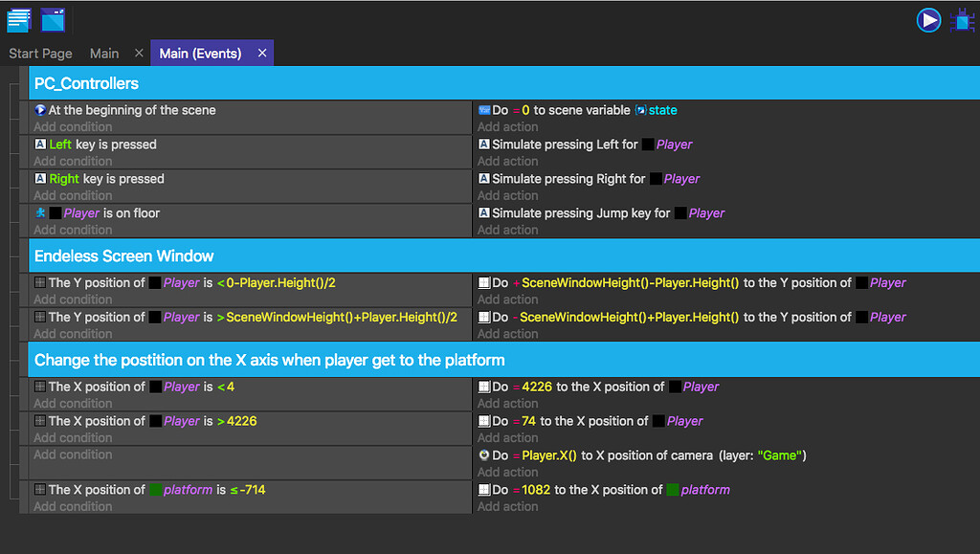Select the camera icon in the Player.X() action
The height and width of the screenshot is (554, 980).
[x=484, y=454]
